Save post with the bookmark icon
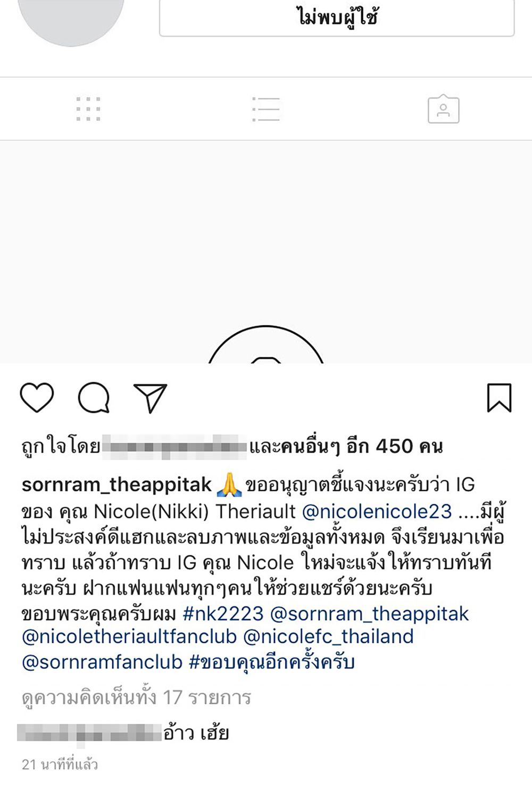The image size is (532, 788). click(499, 398)
